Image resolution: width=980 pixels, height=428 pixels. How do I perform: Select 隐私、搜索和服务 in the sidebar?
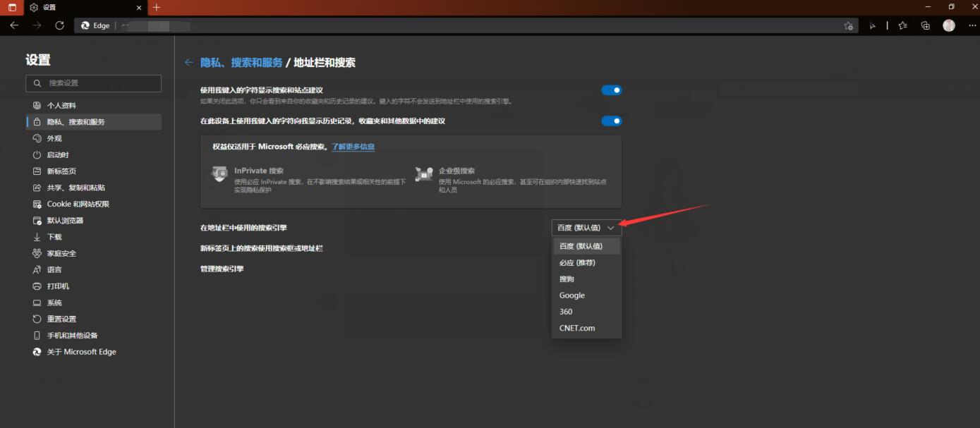(x=94, y=122)
